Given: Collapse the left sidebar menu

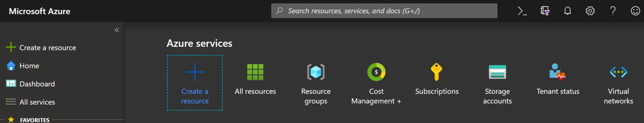Looking at the screenshot, I should coord(117,30).
